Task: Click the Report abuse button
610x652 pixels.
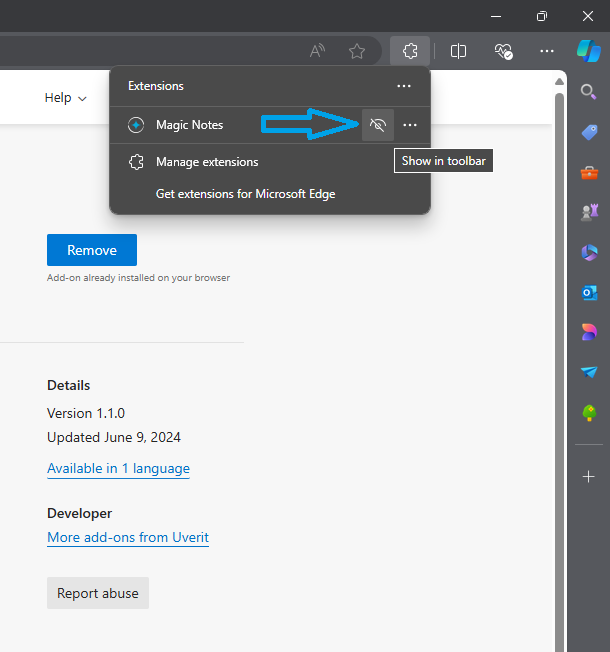Action: 98,593
